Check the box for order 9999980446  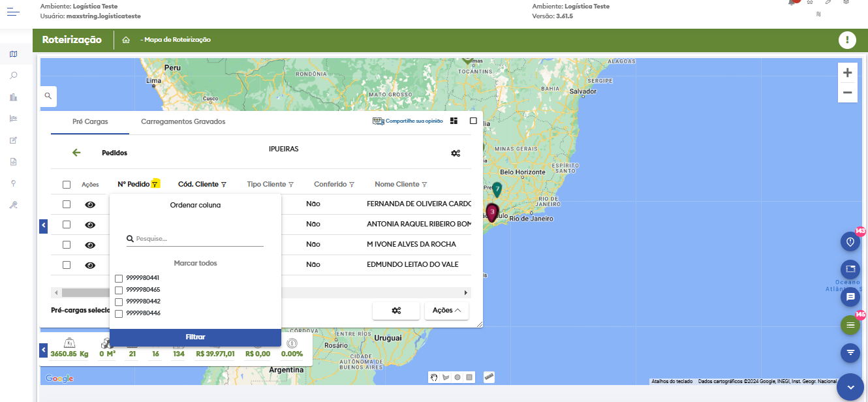(x=119, y=314)
